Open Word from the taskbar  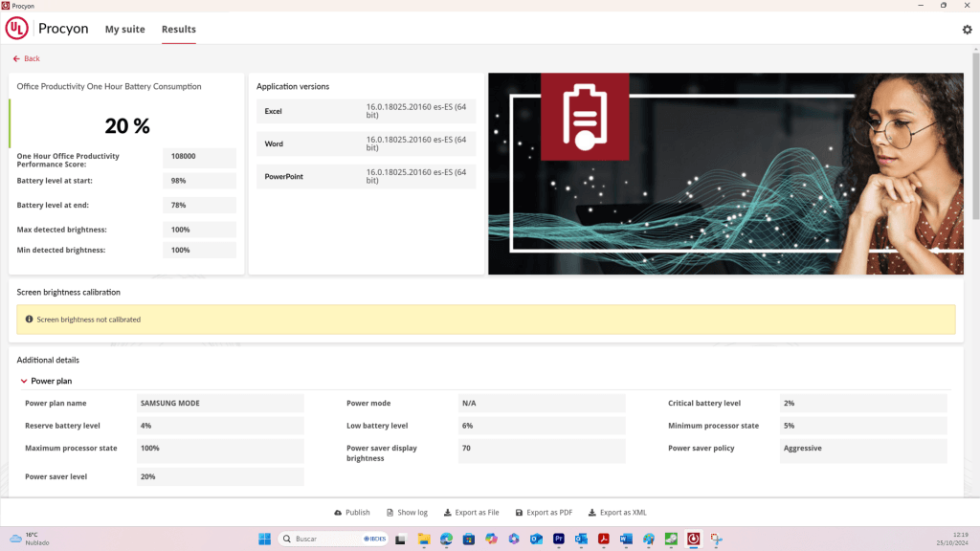tap(626, 539)
